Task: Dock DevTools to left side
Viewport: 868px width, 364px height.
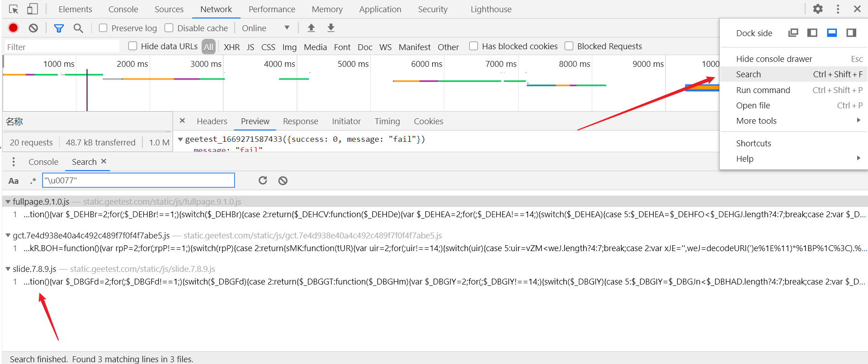Action: (812, 33)
